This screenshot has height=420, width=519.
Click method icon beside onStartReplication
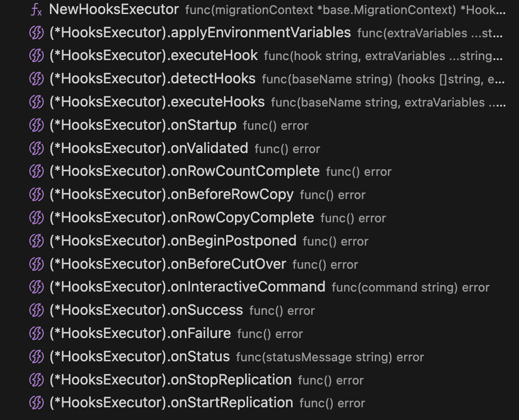pyautogui.click(x=36, y=403)
